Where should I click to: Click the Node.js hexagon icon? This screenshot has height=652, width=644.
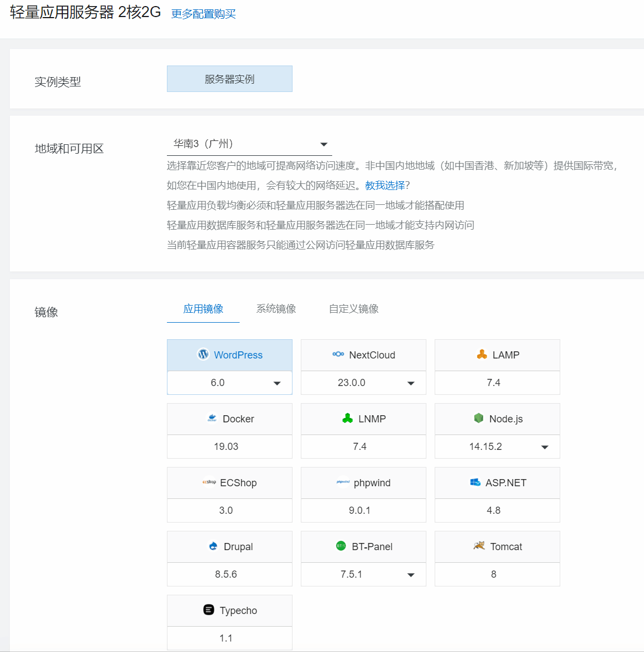479,419
